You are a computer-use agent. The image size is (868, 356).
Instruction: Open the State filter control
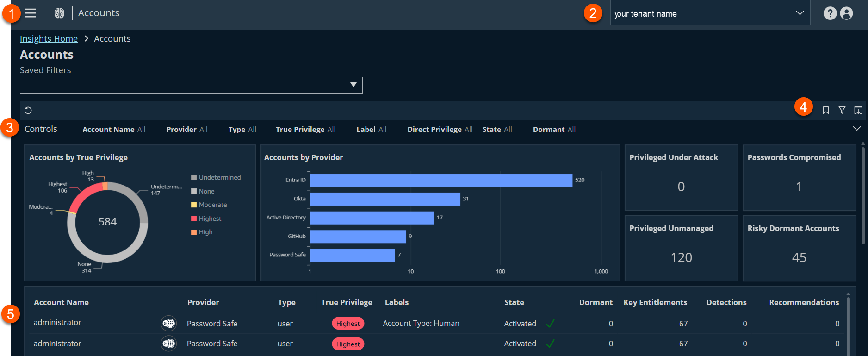(x=497, y=130)
